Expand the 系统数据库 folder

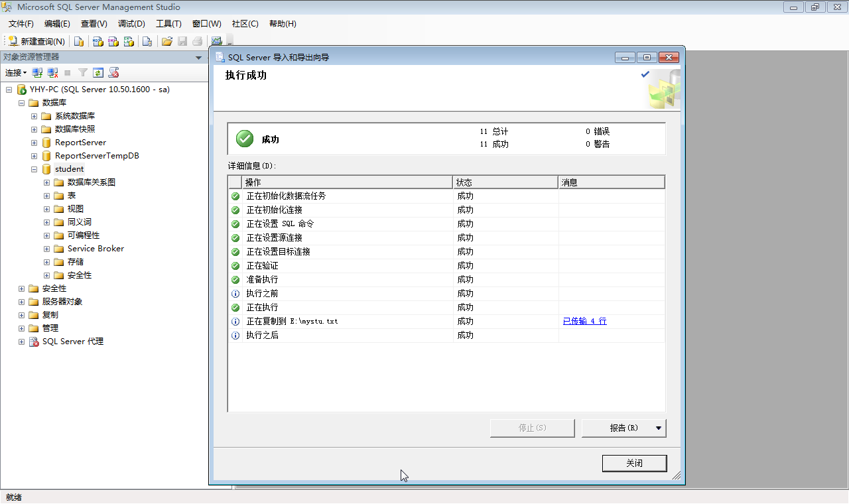tap(34, 116)
